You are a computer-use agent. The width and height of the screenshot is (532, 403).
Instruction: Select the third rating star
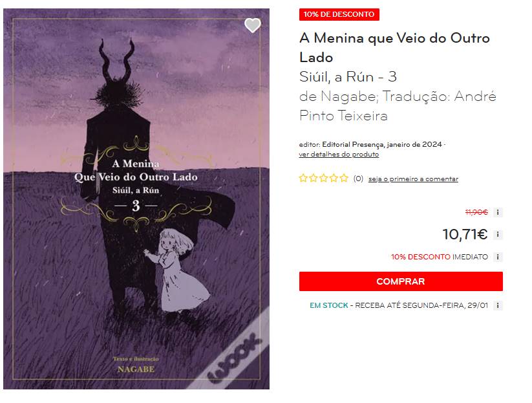pyautogui.click(x=323, y=179)
